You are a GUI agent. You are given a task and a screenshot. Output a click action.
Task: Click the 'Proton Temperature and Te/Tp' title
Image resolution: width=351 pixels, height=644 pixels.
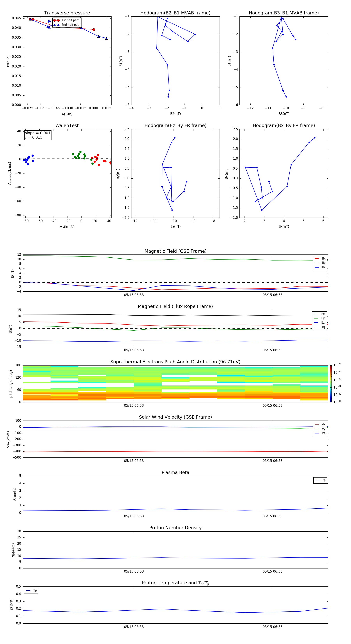(x=175, y=583)
